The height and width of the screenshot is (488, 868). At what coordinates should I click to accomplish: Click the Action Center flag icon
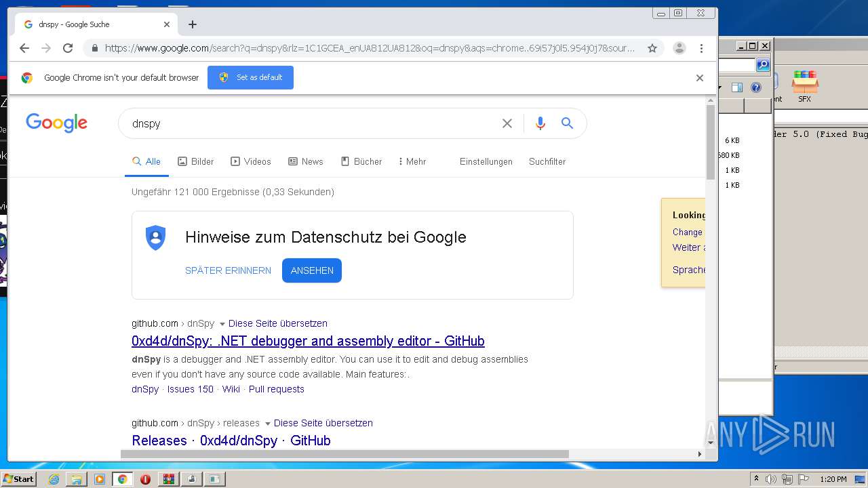[804, 479]
